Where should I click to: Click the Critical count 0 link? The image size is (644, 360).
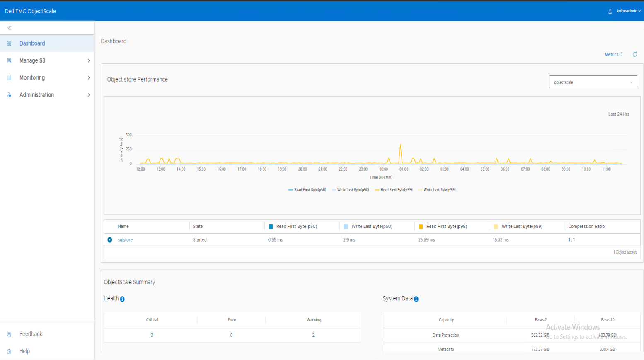[152, 335]
